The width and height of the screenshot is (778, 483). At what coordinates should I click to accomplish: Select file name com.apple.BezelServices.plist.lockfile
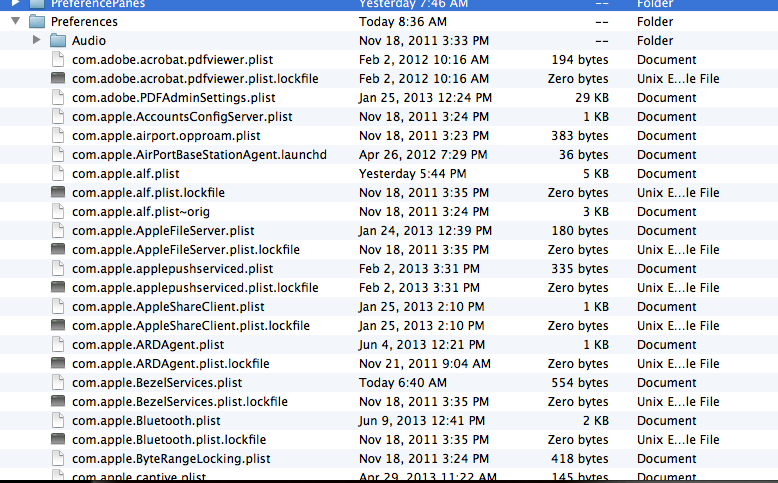pos(180,402)
